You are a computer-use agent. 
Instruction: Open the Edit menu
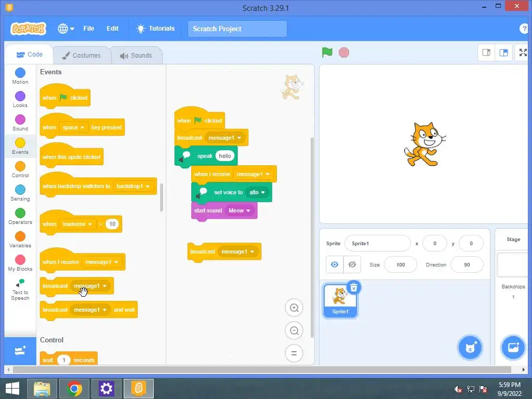point(112,29)
